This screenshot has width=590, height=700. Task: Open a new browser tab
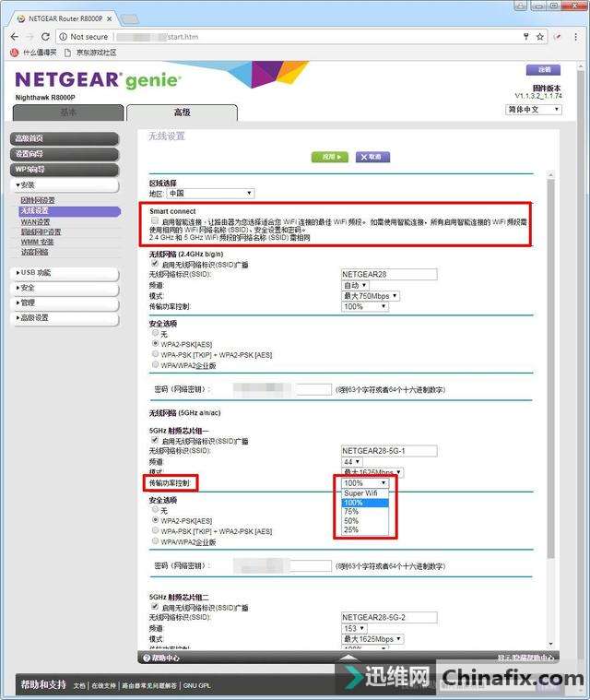130,19
